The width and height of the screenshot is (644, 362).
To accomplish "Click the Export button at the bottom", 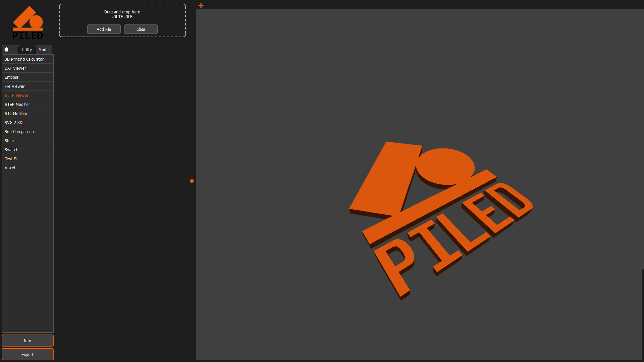I will 28,354.
